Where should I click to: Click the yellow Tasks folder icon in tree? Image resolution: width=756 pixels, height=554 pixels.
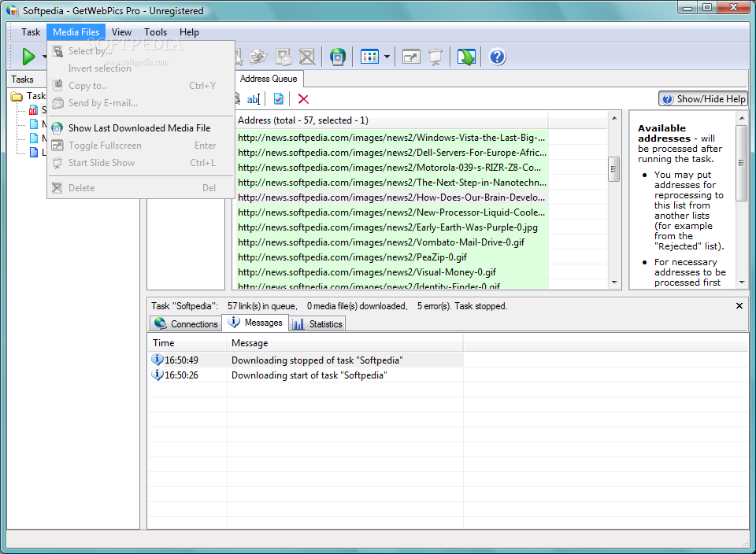pyautogui.click(x=17, y=96)
